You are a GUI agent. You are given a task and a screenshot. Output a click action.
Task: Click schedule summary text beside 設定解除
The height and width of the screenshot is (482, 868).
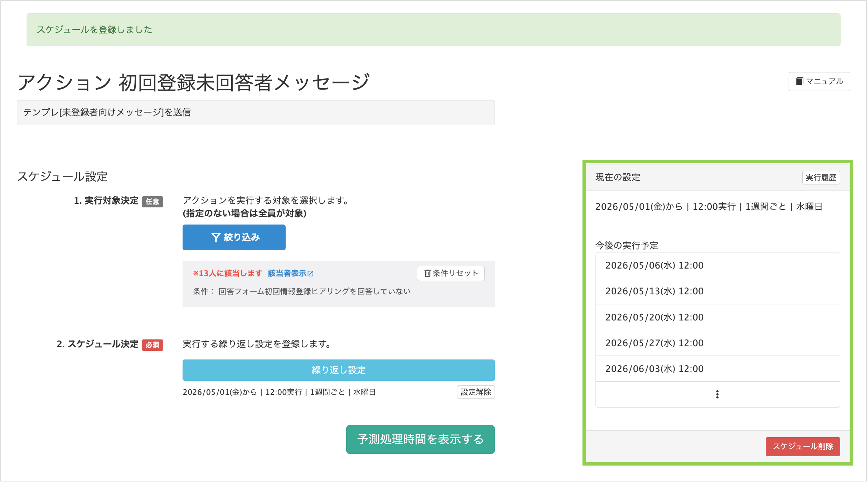[279, 392]
